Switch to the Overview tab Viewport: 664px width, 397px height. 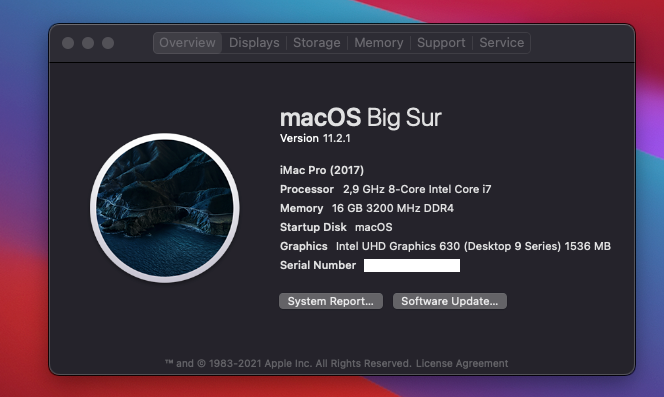tap(187, 43)
